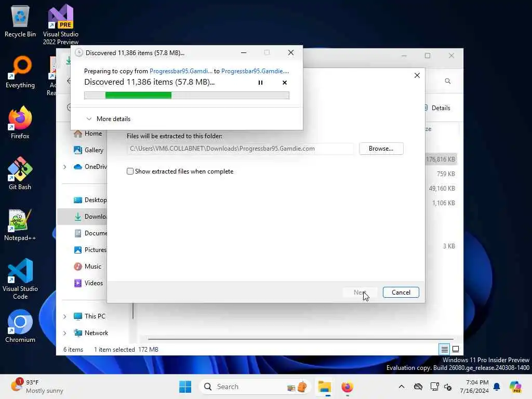The image size is (532, 399).
Task: Open Videos in Explorer sidebar
Action: pos(89,283)
